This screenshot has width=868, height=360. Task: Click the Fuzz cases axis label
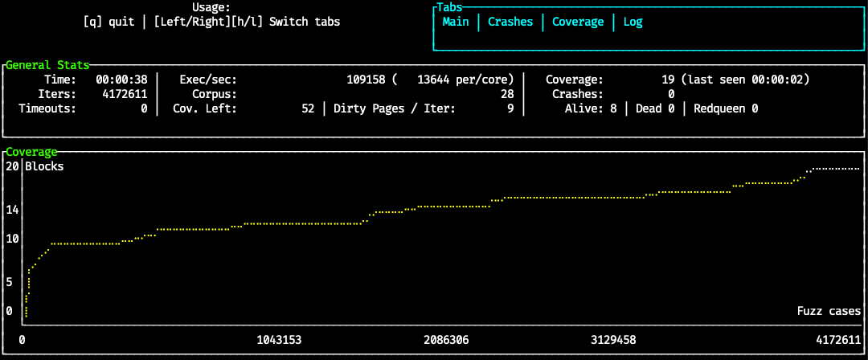pos(829,311)
